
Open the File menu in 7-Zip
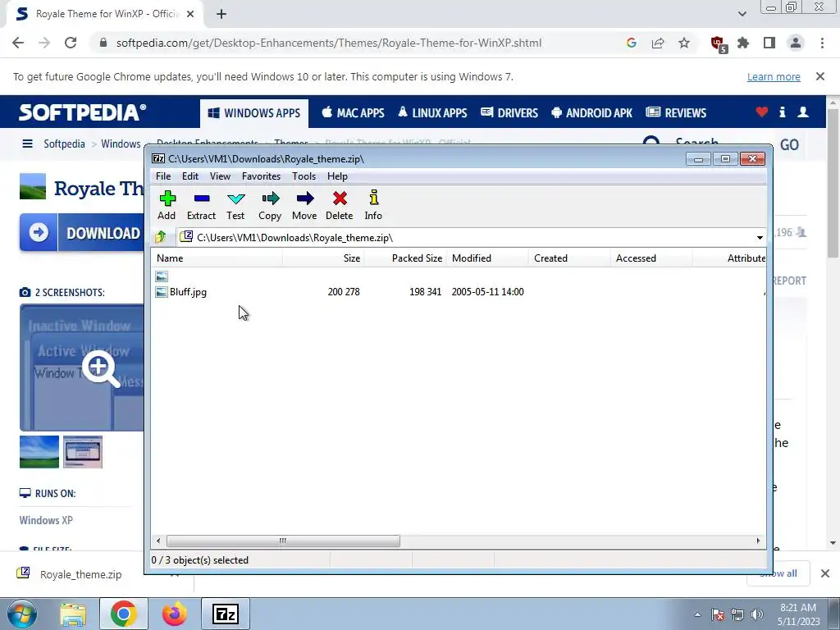click(163, 176)
